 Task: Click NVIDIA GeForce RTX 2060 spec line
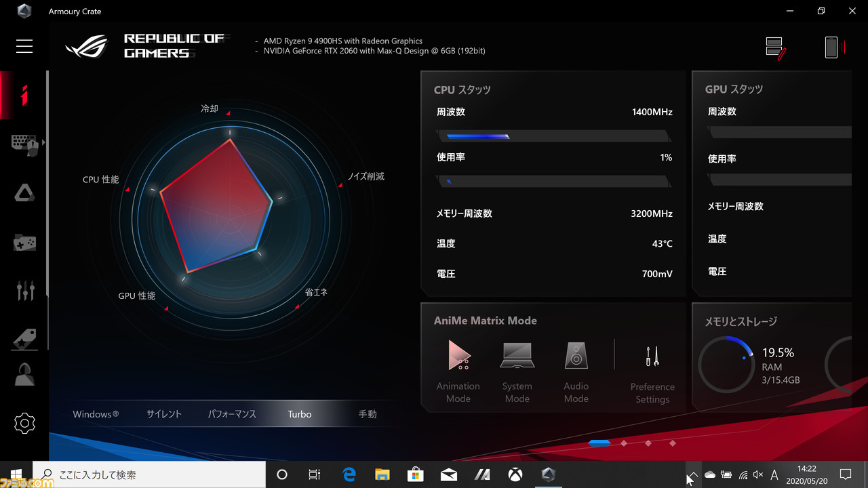tap(374, 51)
